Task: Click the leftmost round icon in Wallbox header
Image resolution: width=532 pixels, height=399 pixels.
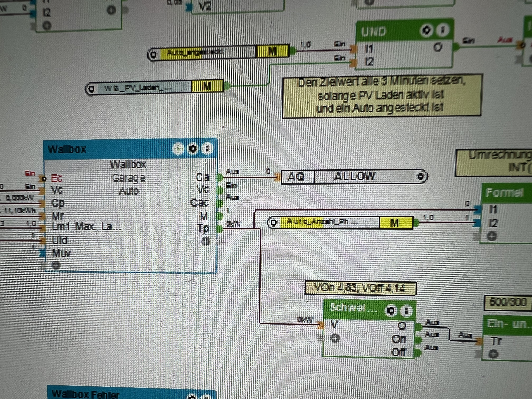Action: click(x=179, y=149)
